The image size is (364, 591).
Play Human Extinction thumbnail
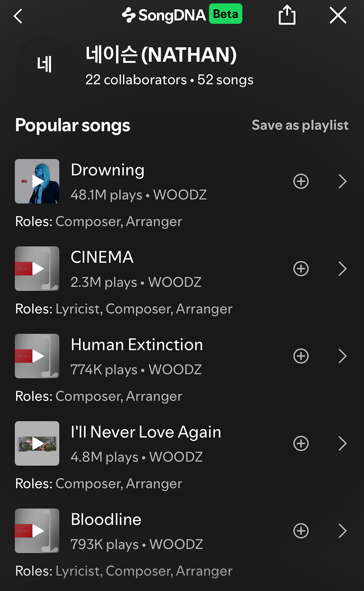37,356
